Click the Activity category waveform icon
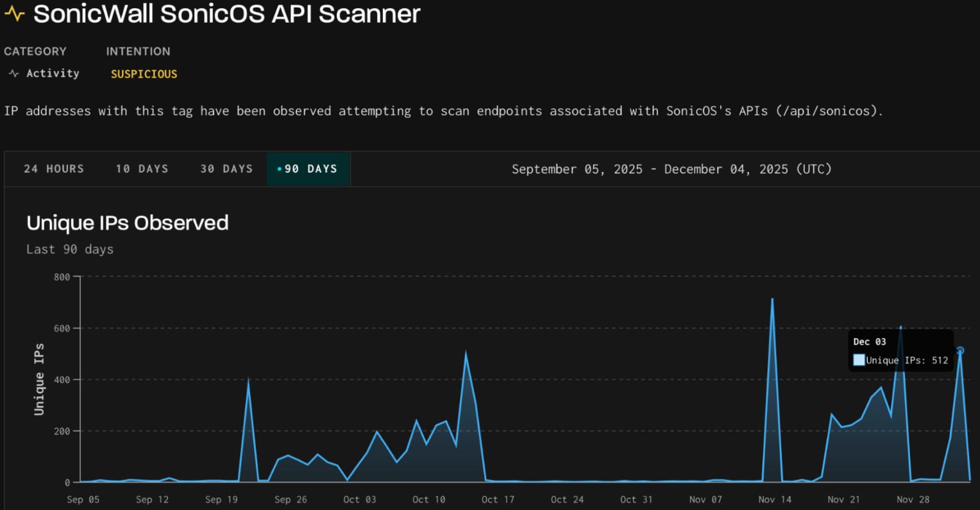 pyautogui.click(x=13, y=73)
